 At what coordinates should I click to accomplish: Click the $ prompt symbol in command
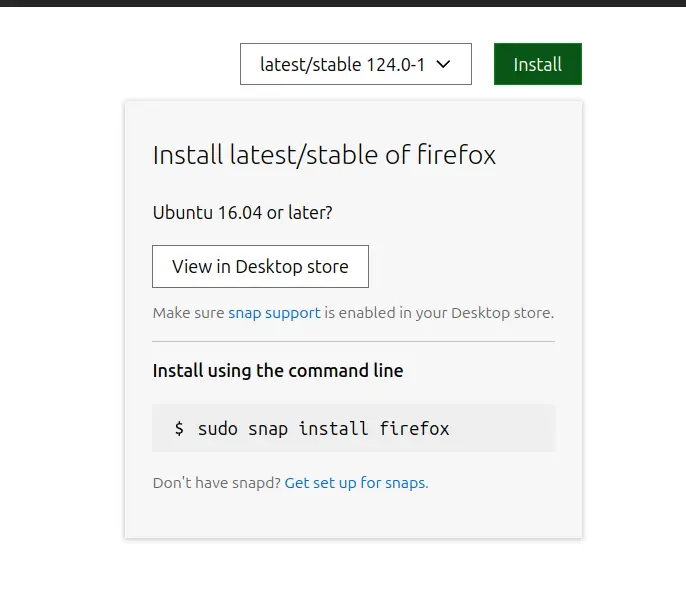(179, 429)
